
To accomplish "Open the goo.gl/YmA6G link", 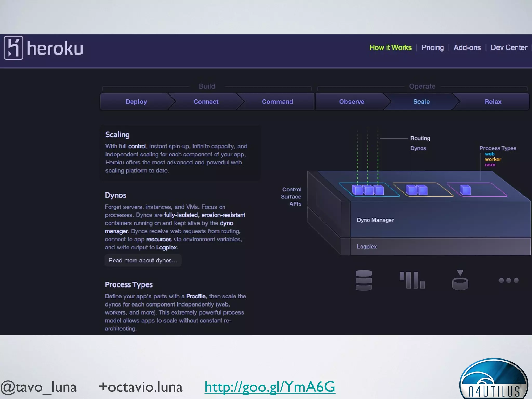I will click(270, 387).
